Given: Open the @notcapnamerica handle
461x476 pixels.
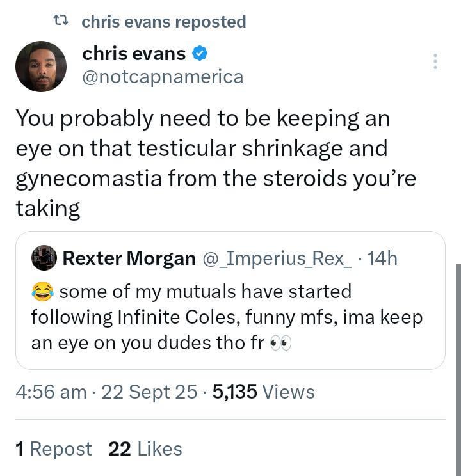Looking at the screenshot, I should pyautogui.click(x=163, y=77).
